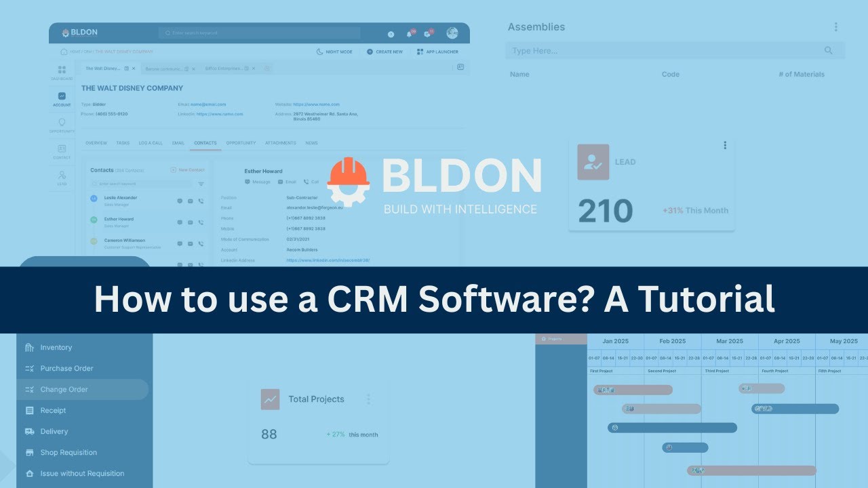Click the Create New button

[x=384, y=52]
